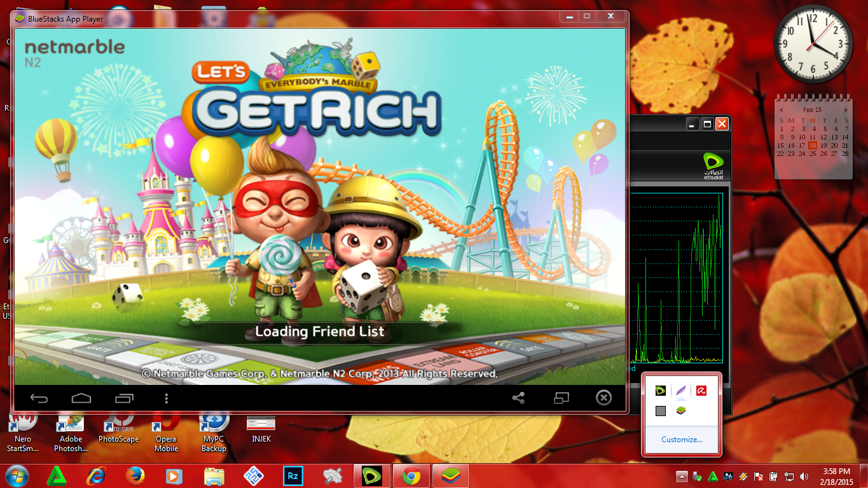868x488 pixels.
Task: Open the Opera Mobile desktop shortcut
Action: pos(167,433)
